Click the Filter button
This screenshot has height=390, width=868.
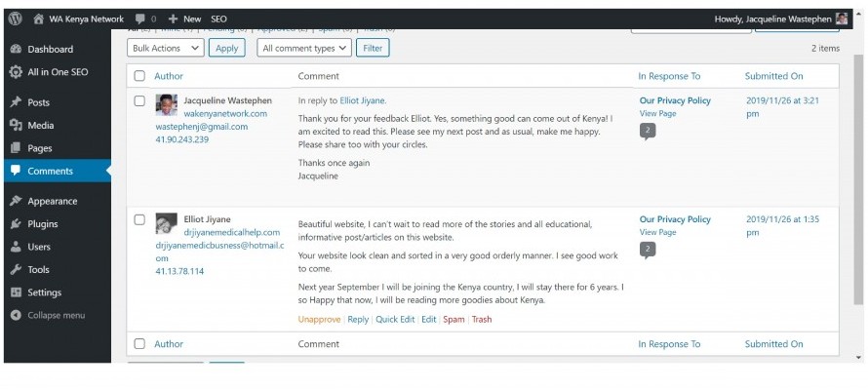373,48
